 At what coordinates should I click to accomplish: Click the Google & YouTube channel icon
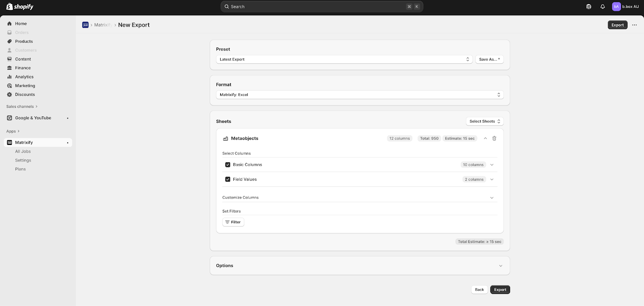coord(10,118)
